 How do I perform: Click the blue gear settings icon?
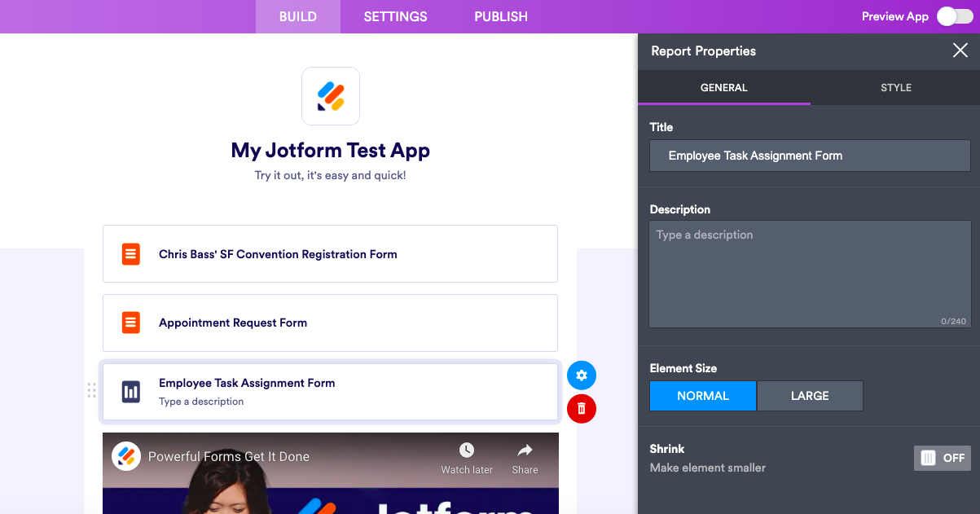click(x=582, y=376)
